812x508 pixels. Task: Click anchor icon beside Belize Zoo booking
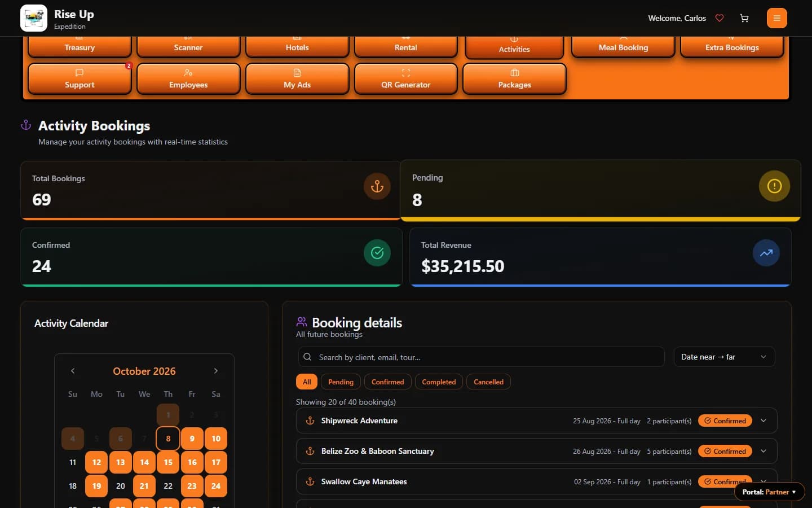310,451
